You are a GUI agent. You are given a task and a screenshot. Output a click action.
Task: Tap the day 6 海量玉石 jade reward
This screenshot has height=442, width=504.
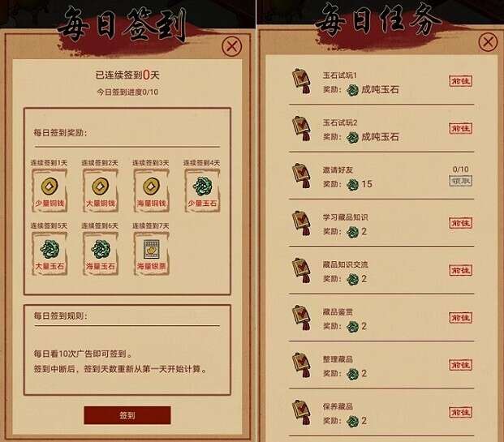101,254
